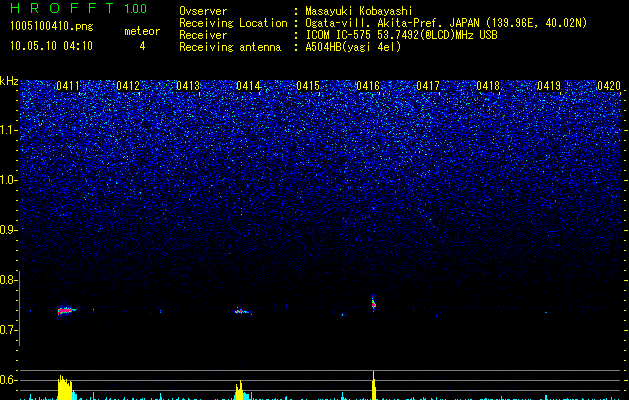The image size is (629, 400).
Task: Click the 0415 time marker
Action: (x=308, y=86)
